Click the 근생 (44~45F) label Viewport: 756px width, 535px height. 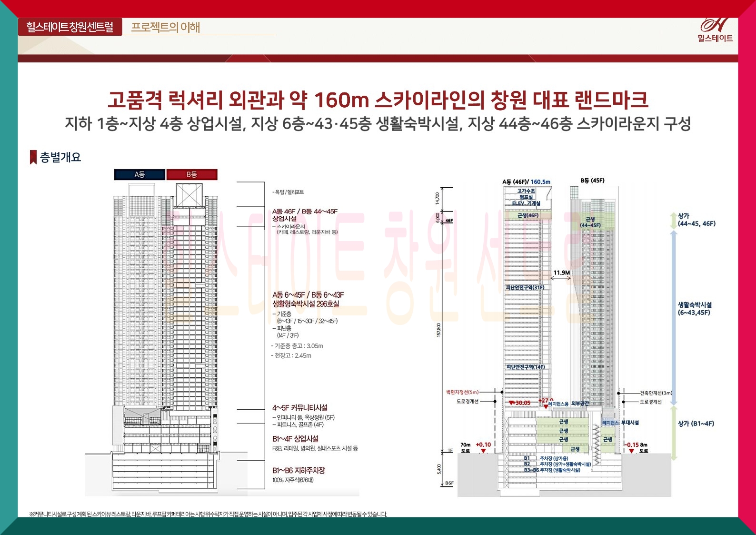click(x=590, y=222)
